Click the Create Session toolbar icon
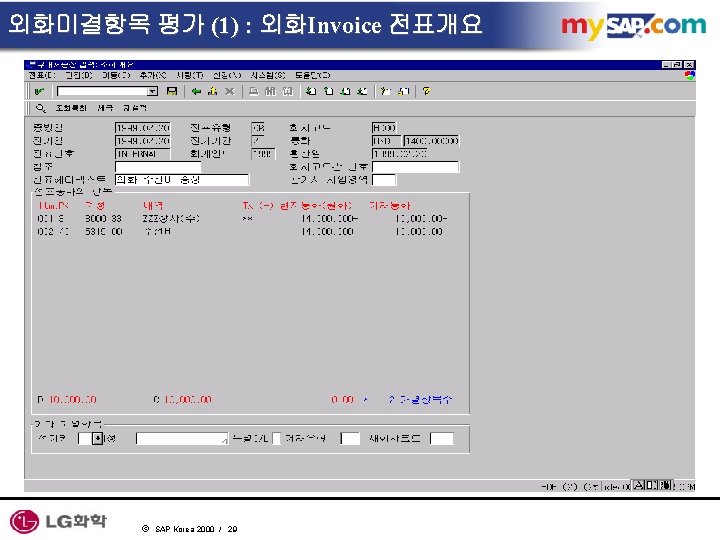This screenshot has width=720, height=540. click(386, 91)
